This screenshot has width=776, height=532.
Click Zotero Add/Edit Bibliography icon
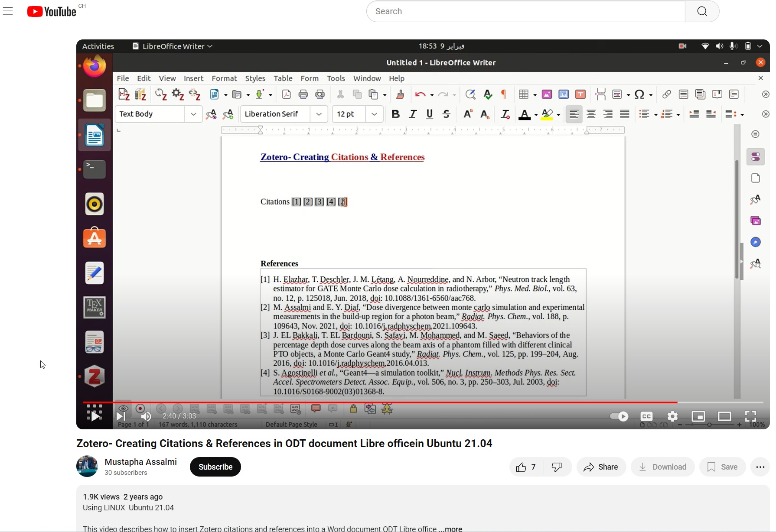140,94
